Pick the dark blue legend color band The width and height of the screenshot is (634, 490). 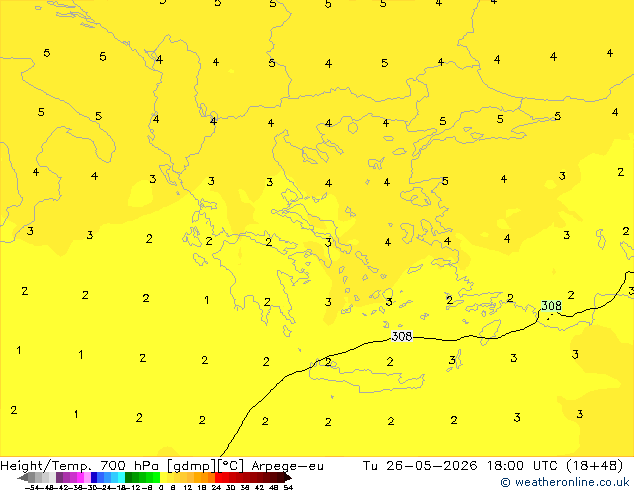tap(94, 477)
